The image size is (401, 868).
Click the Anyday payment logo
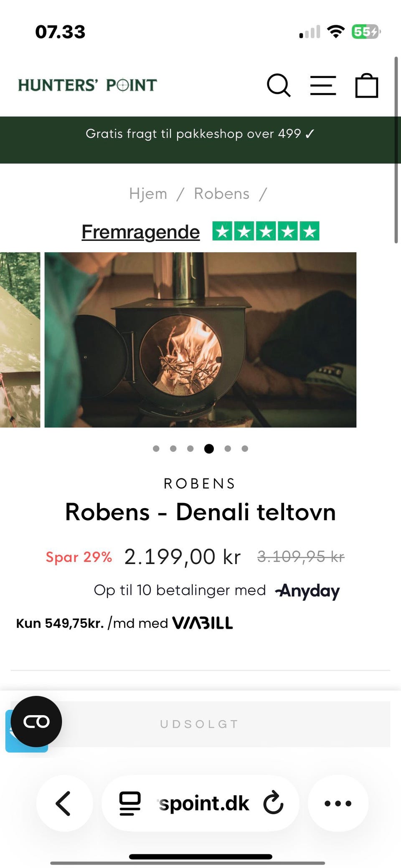307,591
